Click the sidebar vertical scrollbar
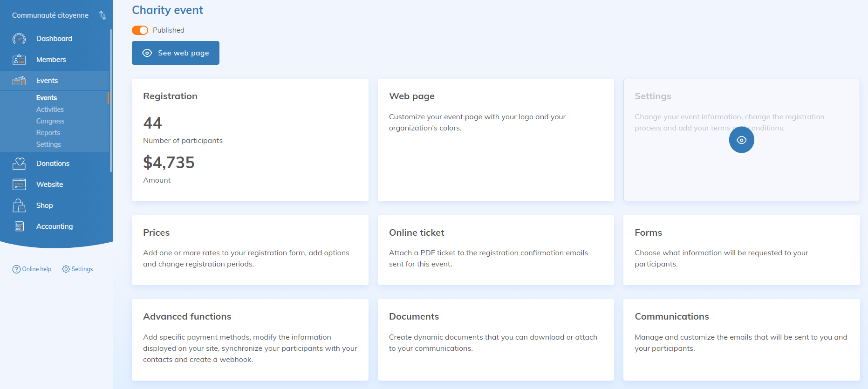This screenshot has width=868, height=389. pyautogui.click(x=111, y=100)
